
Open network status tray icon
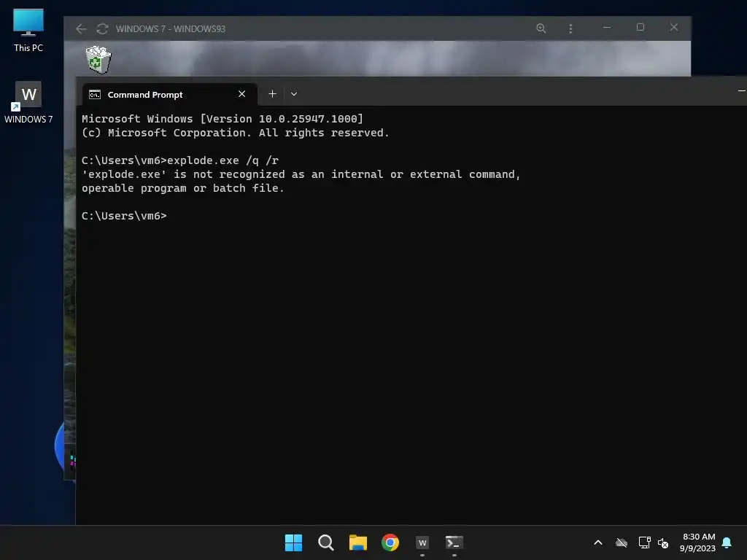[x=644, y=542]
